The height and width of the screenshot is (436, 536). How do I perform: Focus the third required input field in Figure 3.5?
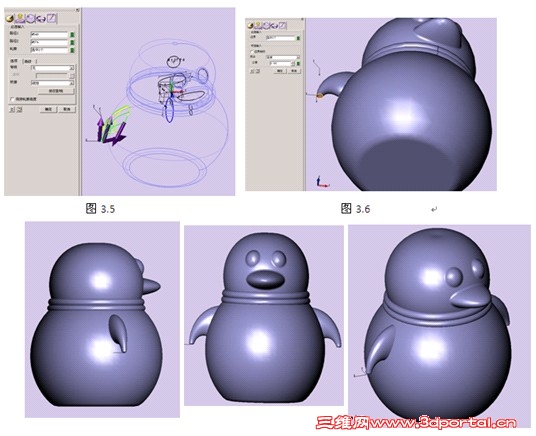point(49,50)
